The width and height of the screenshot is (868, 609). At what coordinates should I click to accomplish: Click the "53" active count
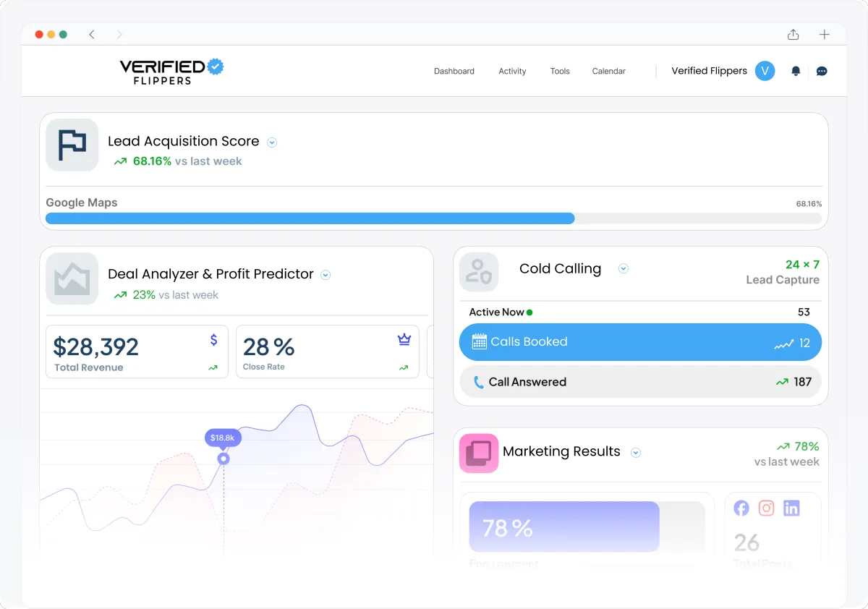804,312
